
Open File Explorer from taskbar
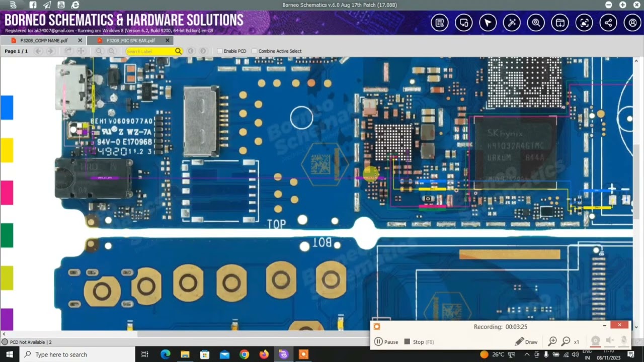(x=185, y=354)
